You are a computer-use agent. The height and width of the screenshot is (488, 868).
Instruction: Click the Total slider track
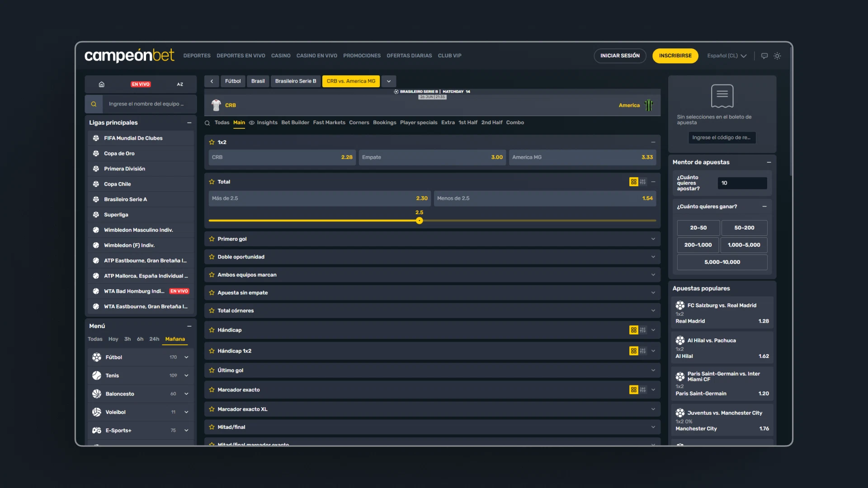[x=433, y=221]
